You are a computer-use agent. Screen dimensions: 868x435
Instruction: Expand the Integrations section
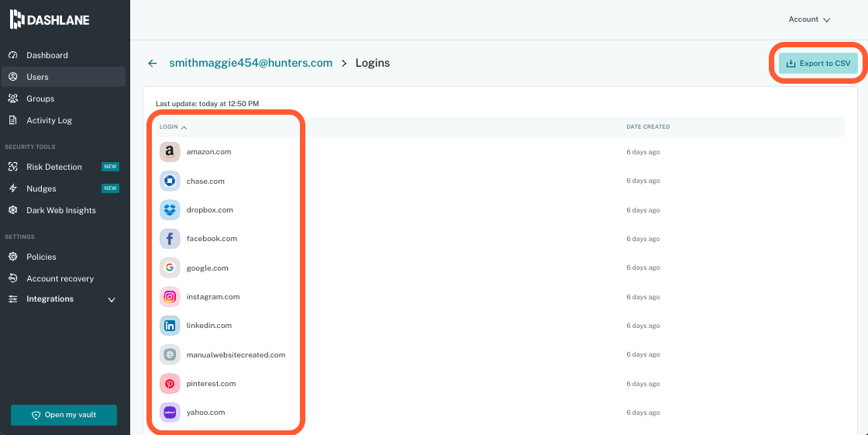point(62,299)
